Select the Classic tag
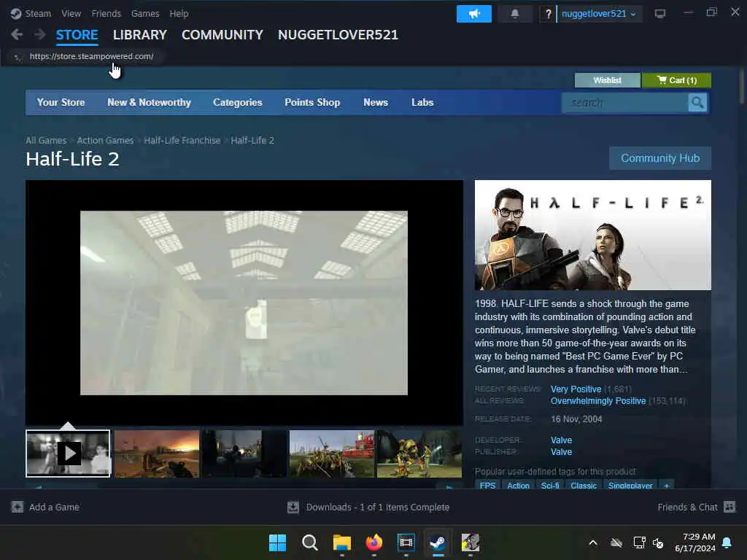The width and height of the screenshot is (747, 560). coord(584,485)
